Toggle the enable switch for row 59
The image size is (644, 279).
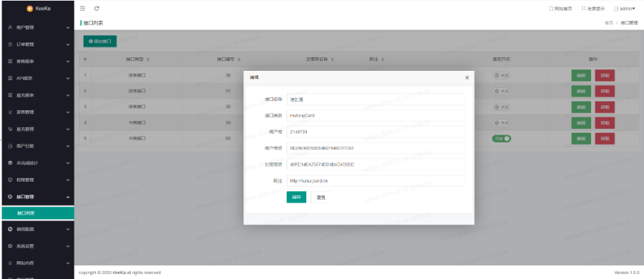click(502, 122)
